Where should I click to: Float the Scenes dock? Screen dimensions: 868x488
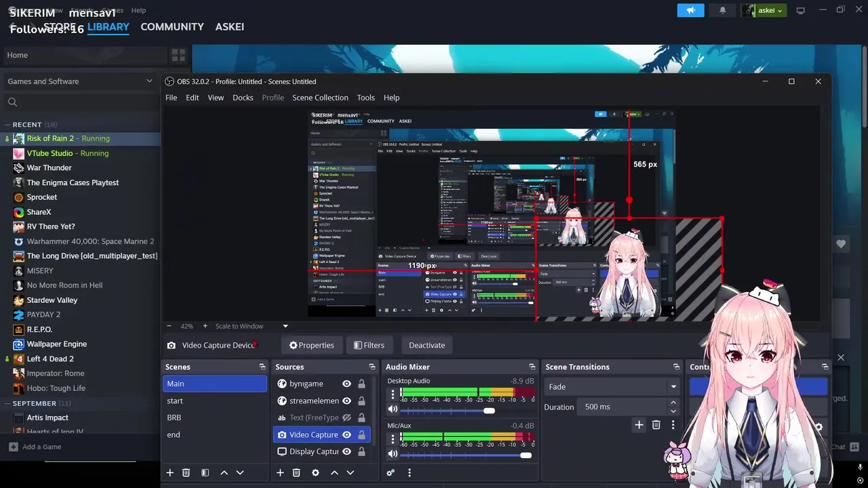tap(262, 367)
